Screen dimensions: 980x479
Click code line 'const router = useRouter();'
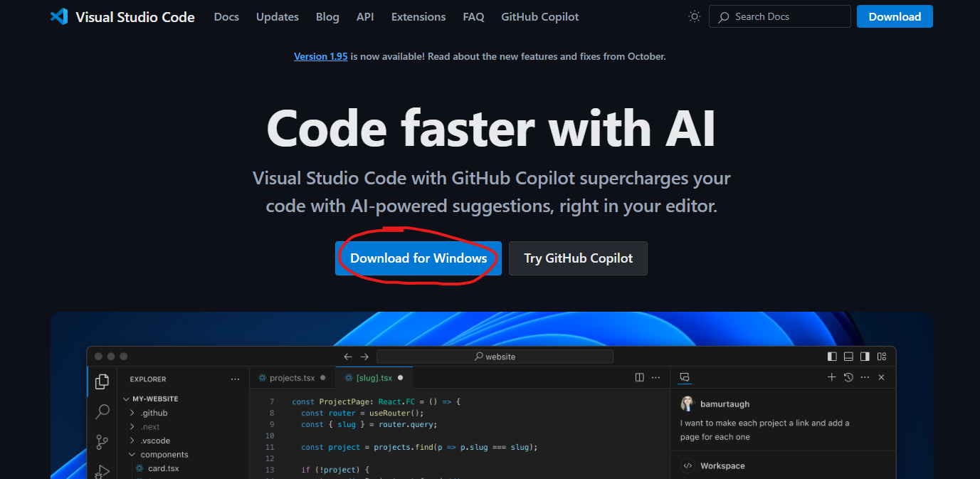pos(362,413)
